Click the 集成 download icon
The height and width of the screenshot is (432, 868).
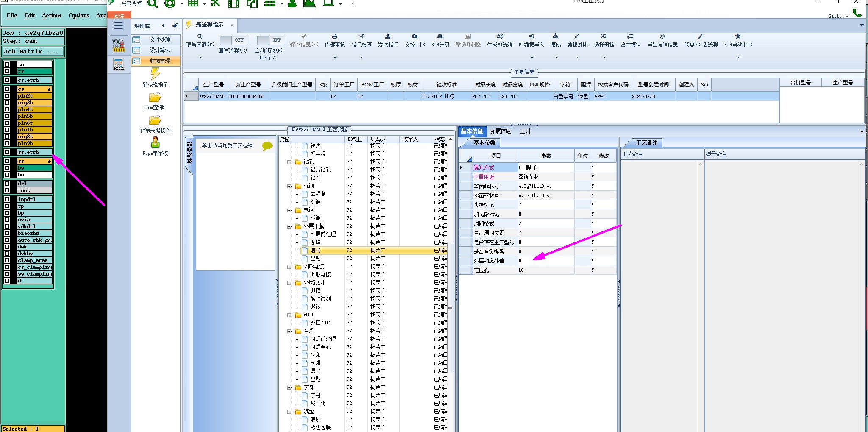[555, 36]
